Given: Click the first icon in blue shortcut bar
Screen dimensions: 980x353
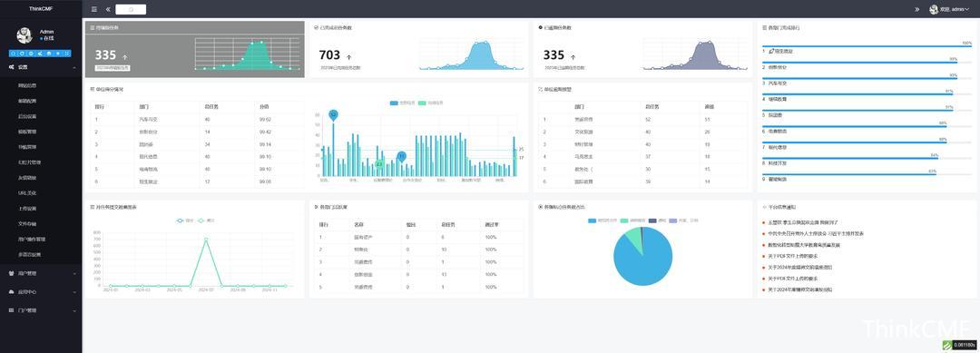Looking at the screenshot, I should tap(13, 54).
